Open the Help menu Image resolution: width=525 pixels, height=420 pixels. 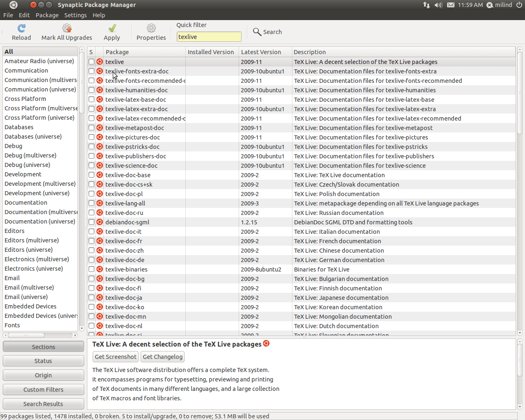(99, 15)
